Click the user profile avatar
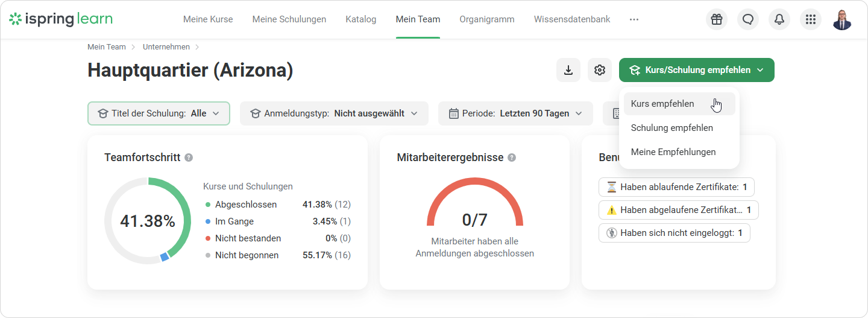Image resolution: width=868 pixels, height=318 pixels. point(842,19)
